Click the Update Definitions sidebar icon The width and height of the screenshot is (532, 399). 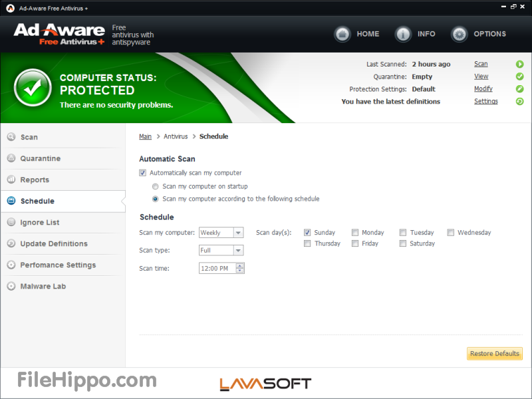coord(11,243)
